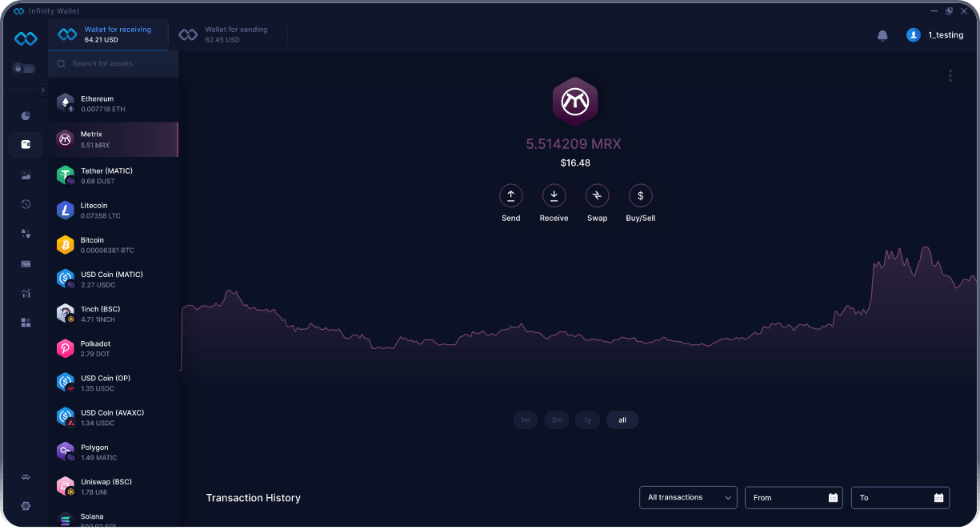Click the large Metrix coin logo

(x=575, y=102)
